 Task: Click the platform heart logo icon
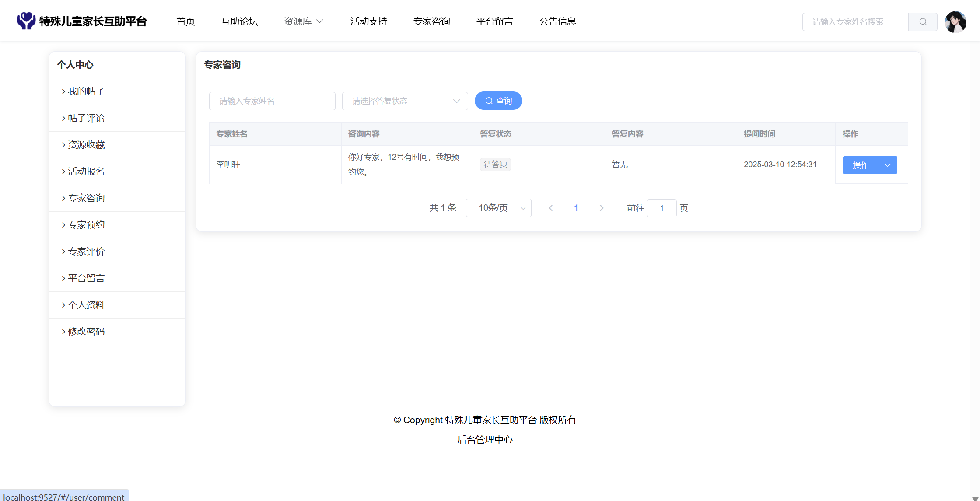click(x=26, y=21)
